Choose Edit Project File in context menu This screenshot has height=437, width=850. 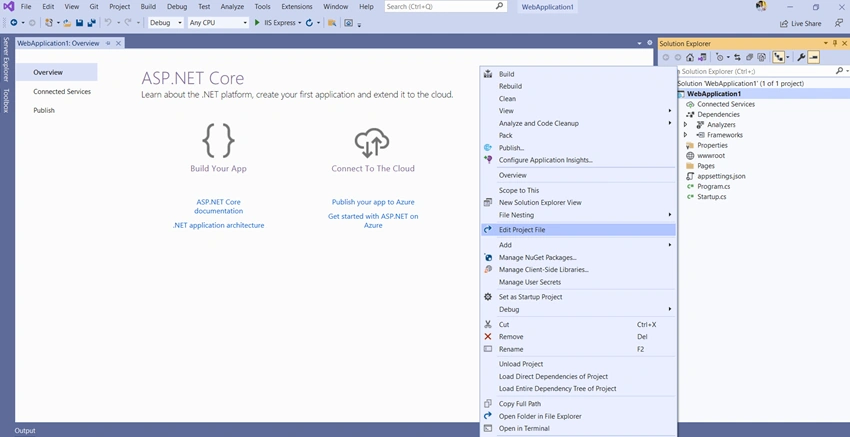tap(578, 230)
